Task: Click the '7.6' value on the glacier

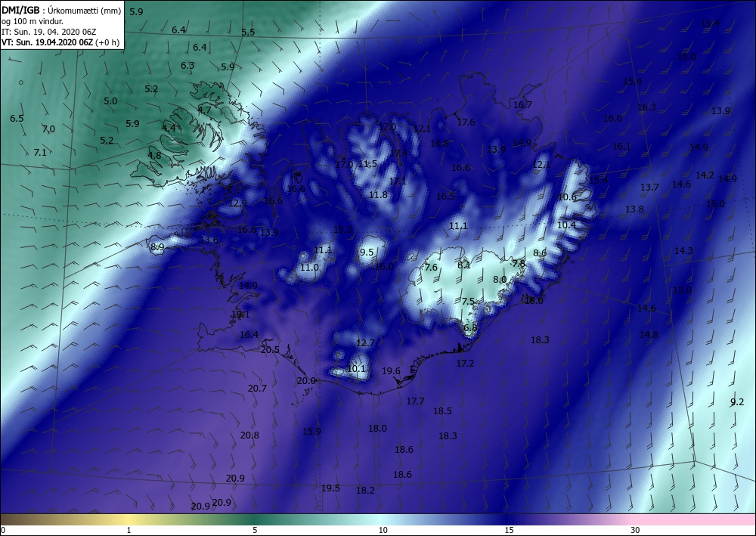Action: (431, 268)
